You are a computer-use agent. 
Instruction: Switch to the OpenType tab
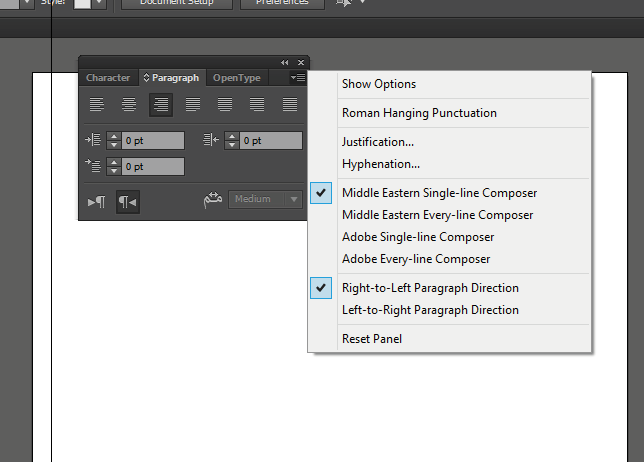(237, 78)
